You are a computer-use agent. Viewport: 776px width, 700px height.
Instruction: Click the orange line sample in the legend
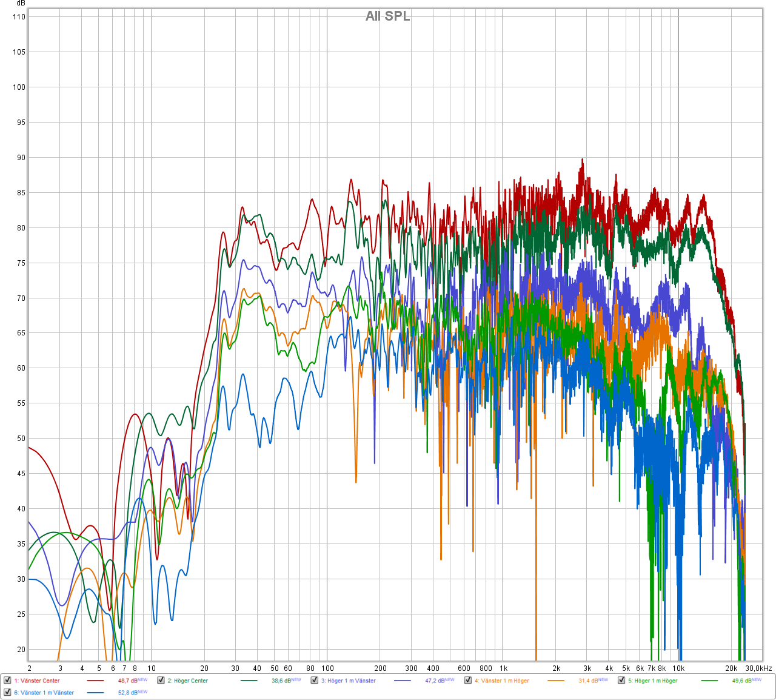pos(555,681)
